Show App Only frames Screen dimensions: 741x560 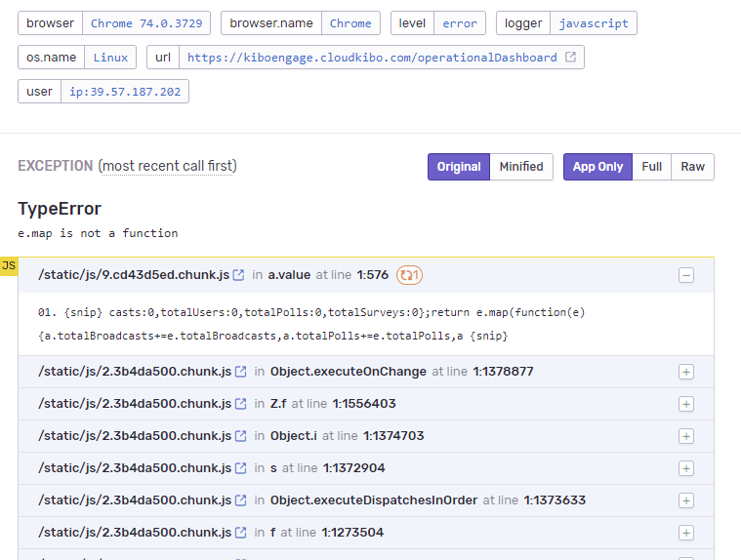[597, 167]
